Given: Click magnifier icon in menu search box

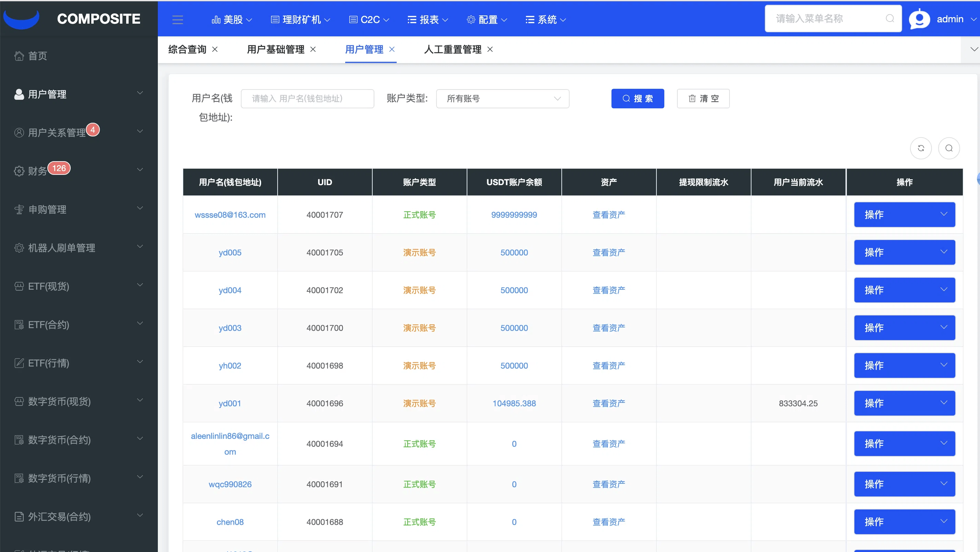Looking at the screenshot, I should coord(890,19).
